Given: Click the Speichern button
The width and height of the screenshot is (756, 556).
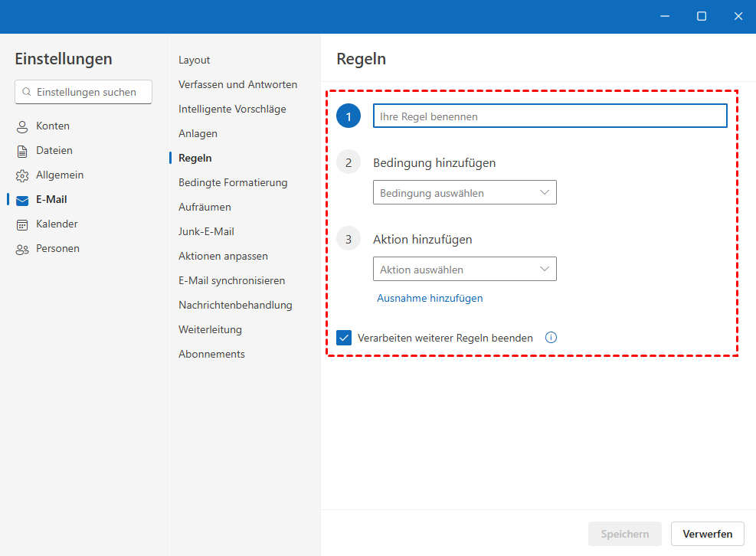Looking at the screenshot, I should [624, 534].
